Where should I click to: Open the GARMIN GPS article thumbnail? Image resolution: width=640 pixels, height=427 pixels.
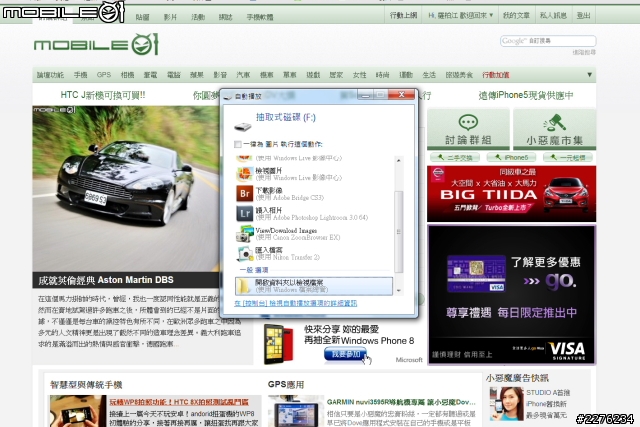pyautogui.click(x=296, y=411)
